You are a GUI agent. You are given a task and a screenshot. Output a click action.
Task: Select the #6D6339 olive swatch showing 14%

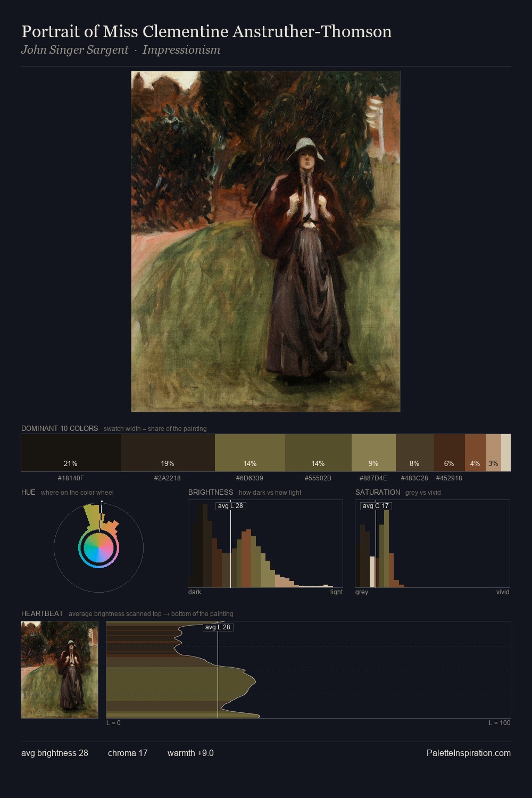coord(250,453)
